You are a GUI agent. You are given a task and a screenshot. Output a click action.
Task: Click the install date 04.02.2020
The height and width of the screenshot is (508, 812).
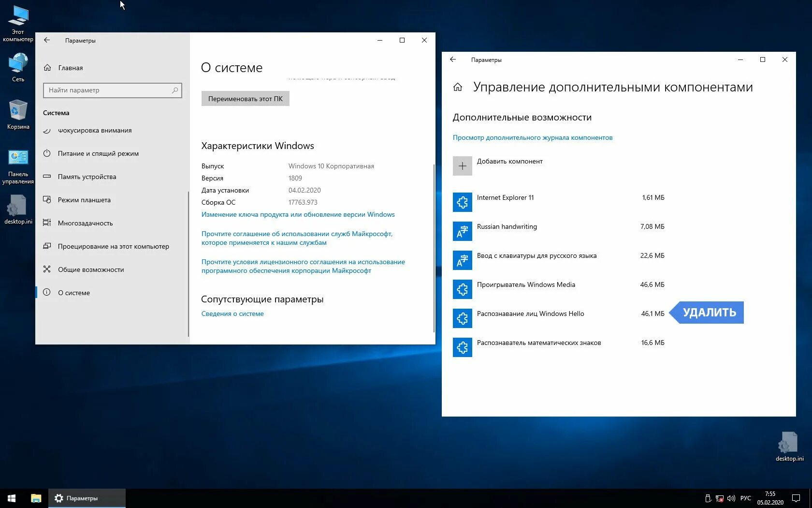(x=304, y=190)
